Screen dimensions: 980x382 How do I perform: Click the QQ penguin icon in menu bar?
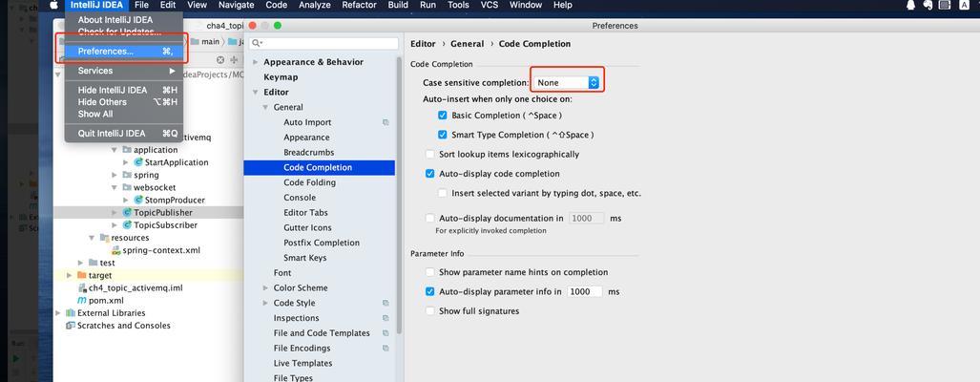click(910, 5)
